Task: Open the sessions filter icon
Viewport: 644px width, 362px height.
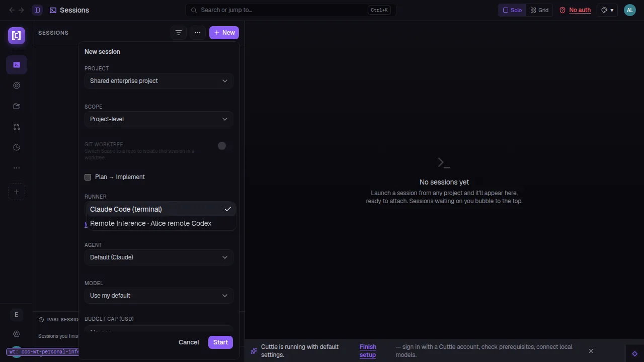Action: pyautogui.click(x=179, y=33)
